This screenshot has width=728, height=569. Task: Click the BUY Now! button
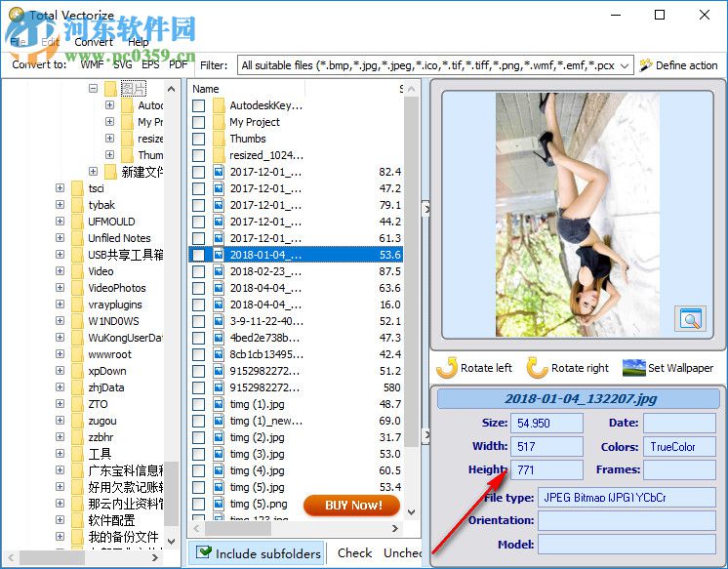tap(351, 505)
